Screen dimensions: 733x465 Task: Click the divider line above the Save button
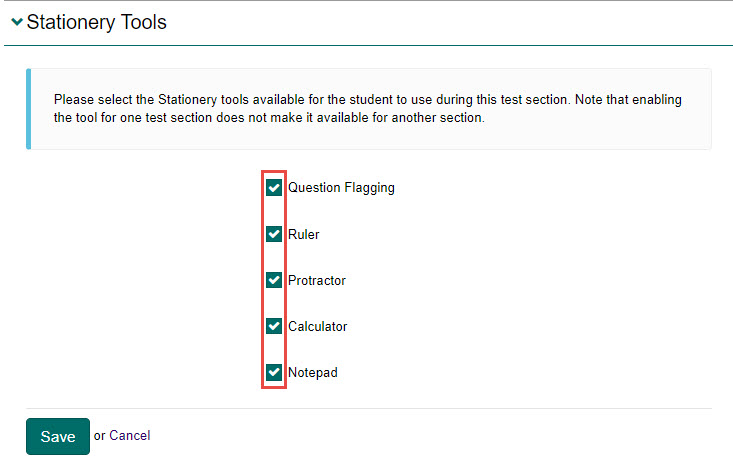point(368,408)
